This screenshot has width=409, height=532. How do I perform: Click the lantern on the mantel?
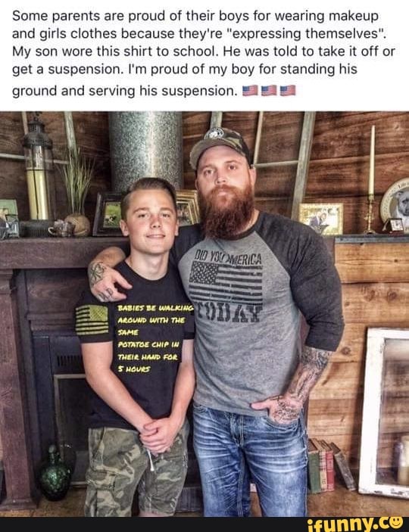(x=38, y=167)
